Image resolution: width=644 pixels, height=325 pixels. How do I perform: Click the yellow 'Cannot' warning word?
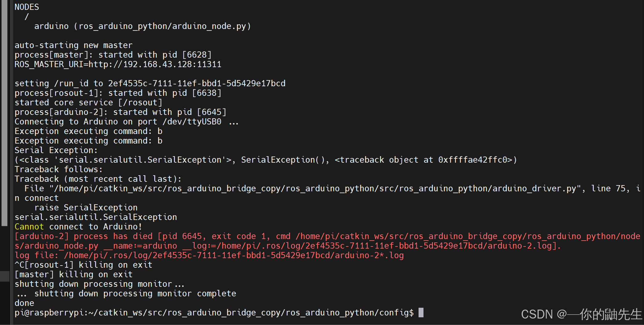(x=29, y=226)
